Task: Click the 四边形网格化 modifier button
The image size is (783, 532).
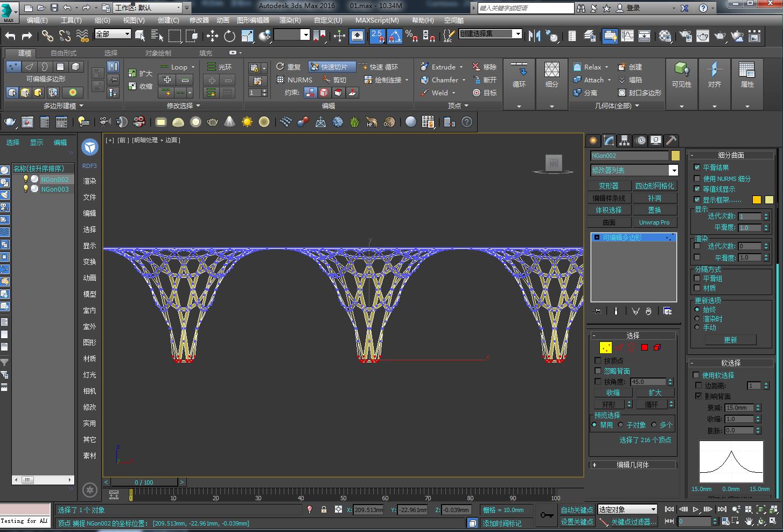Action: tap(654, 186)
